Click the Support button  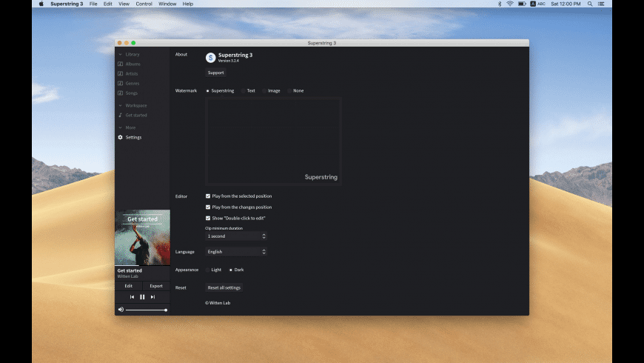pyautogui.click(x=215, y=73)
